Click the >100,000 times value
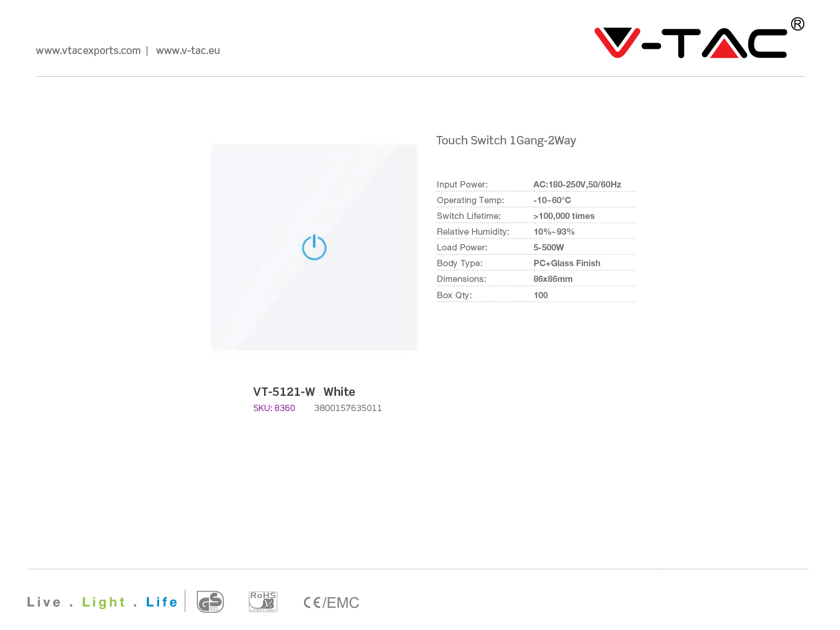This screenshot has height=630, width=840. click(564, 216)
